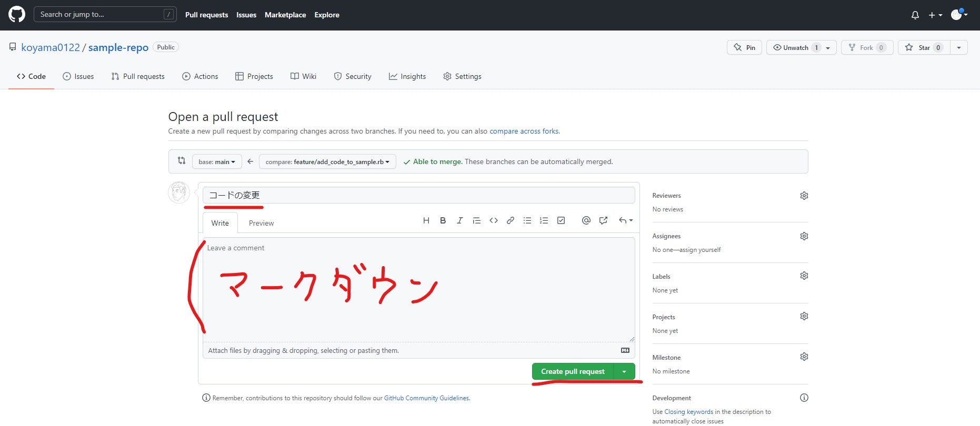Insert a heading with the H icon
This screenshot has height=426, width=980.
(x=426, y=220)
